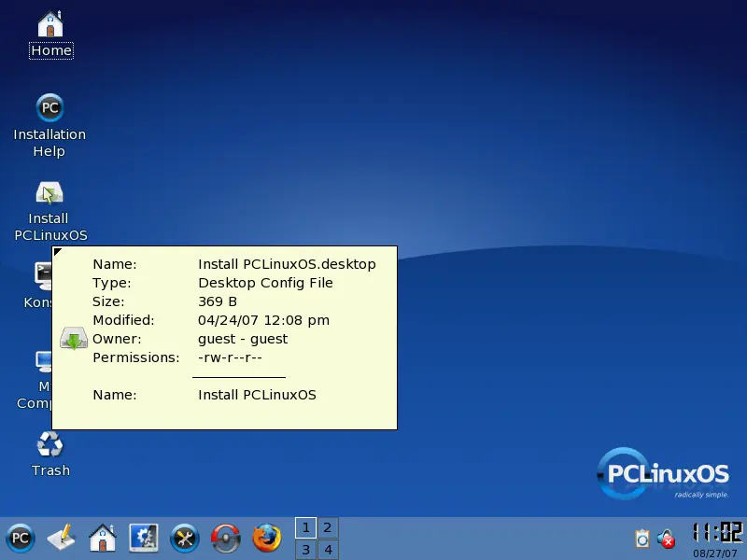Image resolution: width=747 pixels, height=560 pixels.
Task: Click 'Desktop Config File' type text
Action: (265, 283)
